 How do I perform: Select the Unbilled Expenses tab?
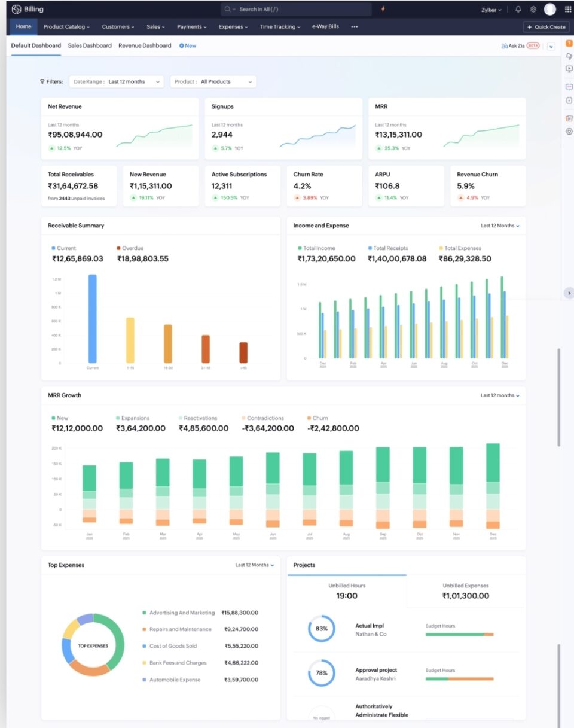tap(465, 591)
